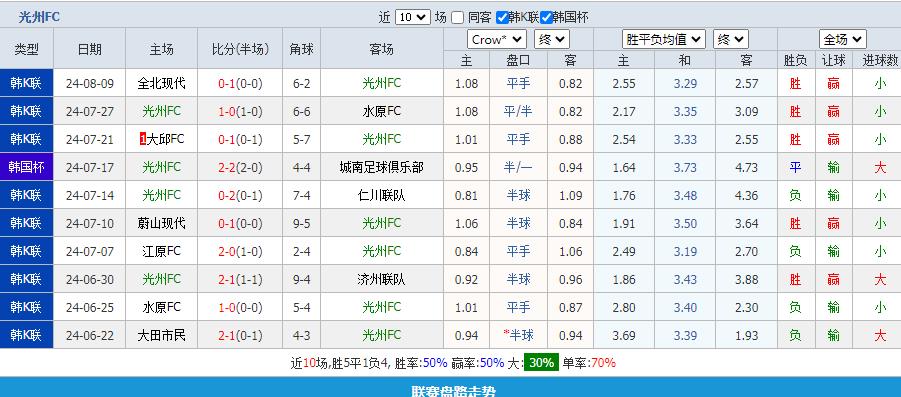Open the 2-1 score on 24-06-30

(x=227, y=279)
